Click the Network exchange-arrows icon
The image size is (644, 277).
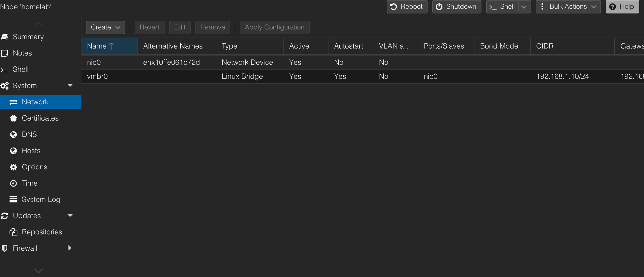13,102
